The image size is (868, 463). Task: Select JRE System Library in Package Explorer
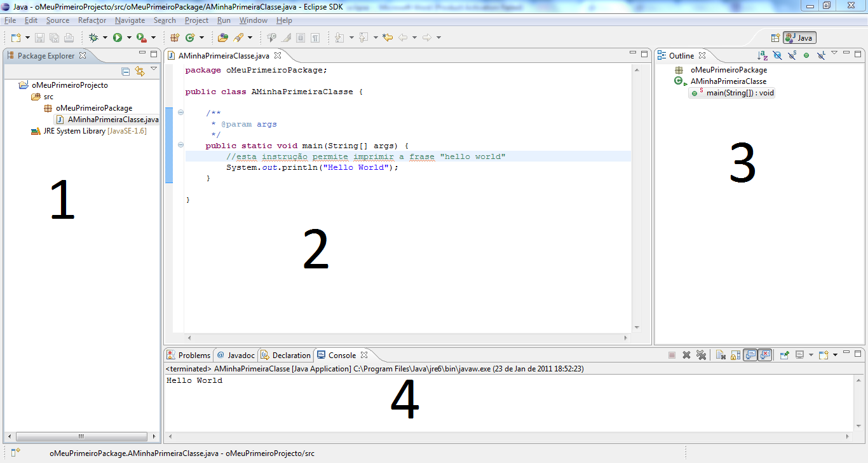tap(88, 131)
